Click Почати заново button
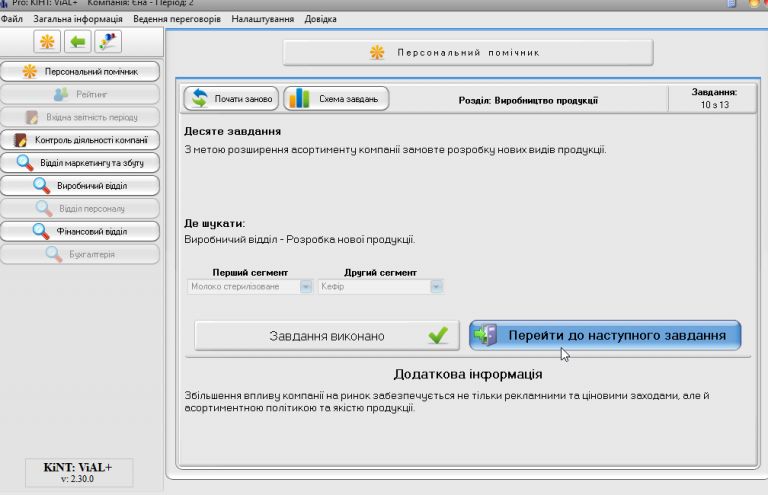Image resolution: width=768 pixels, height=495 pixels. tap(231, 99)
